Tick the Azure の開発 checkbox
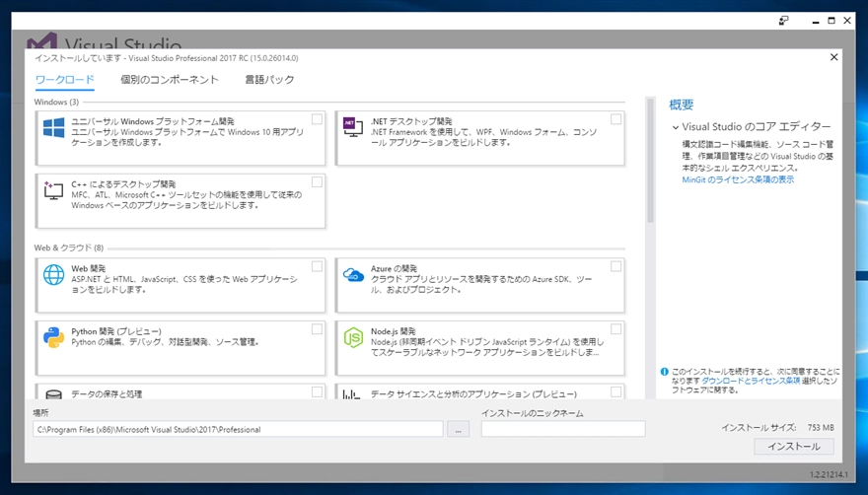868x495 pixels. 615,266
